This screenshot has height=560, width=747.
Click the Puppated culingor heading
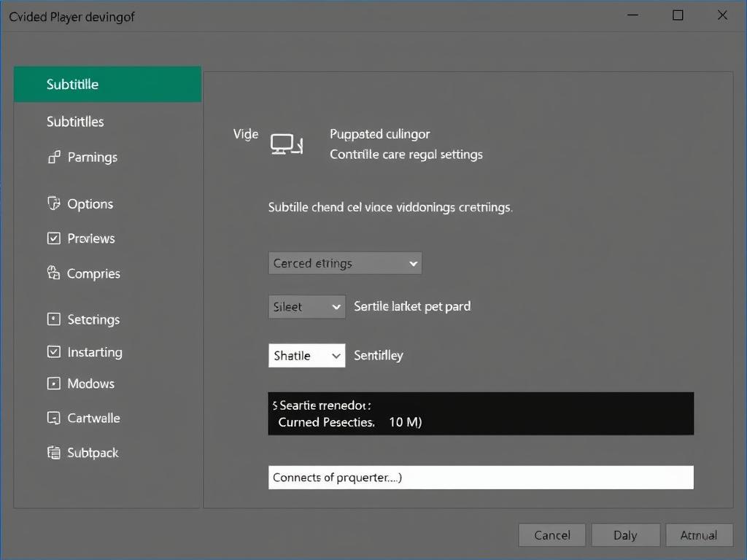pyautogui.click(x=379, y=134)
